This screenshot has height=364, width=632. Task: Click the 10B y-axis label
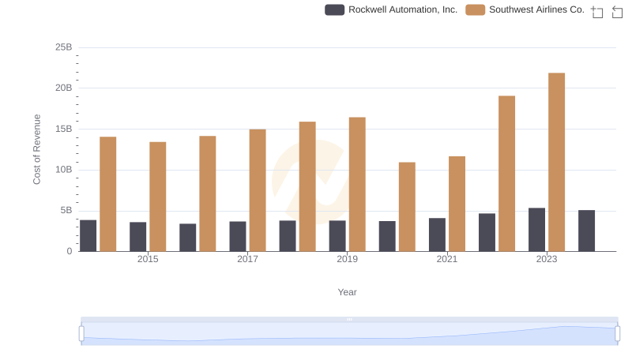[x=64, y=170]
